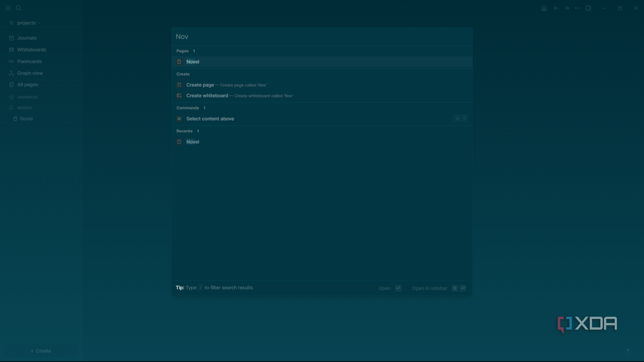Screen dimensions: 644x362
Task: Click the Commands group header
Action: [x=188, y=108]
